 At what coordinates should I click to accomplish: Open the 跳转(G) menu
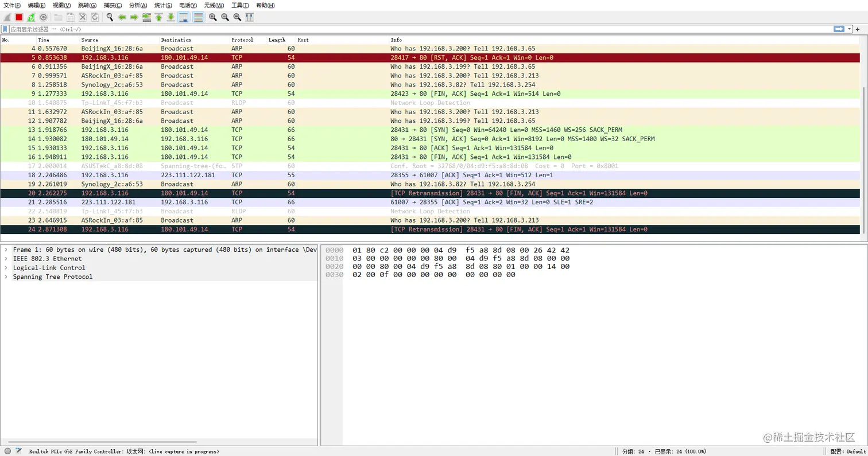click(x=87, y=5)
